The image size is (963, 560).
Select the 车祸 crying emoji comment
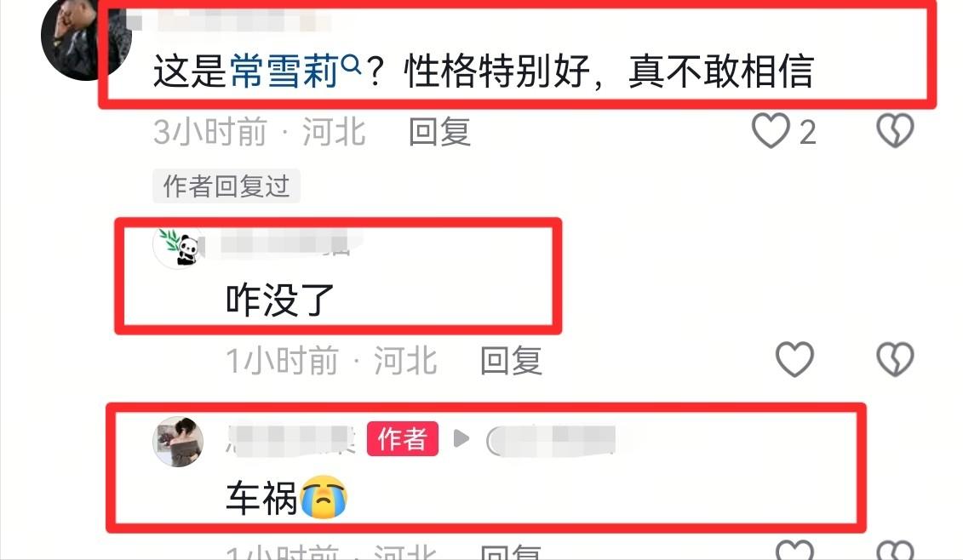pos(286,497)
